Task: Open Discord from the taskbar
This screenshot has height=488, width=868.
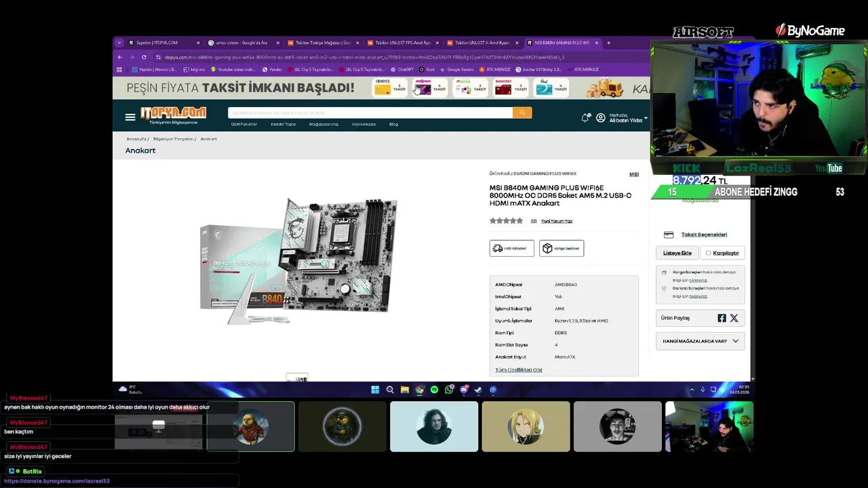Action: pyautogui.click(x=464, y=390)
